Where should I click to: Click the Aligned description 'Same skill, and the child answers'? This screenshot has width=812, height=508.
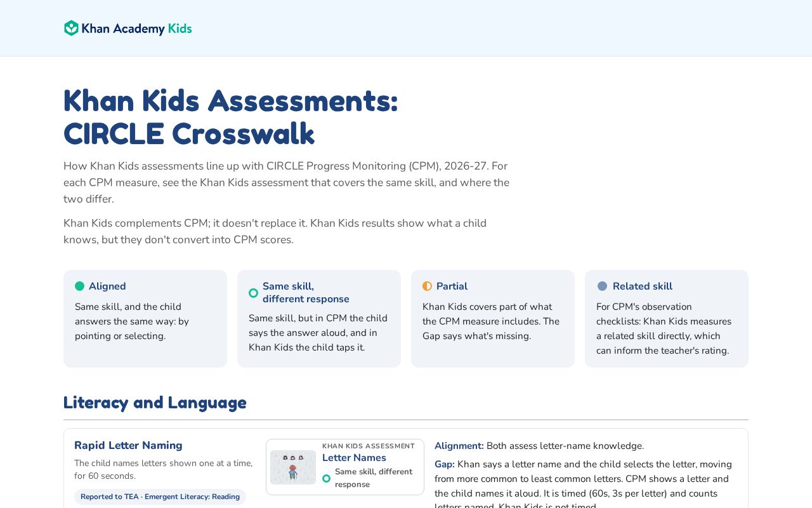[132, 321]
